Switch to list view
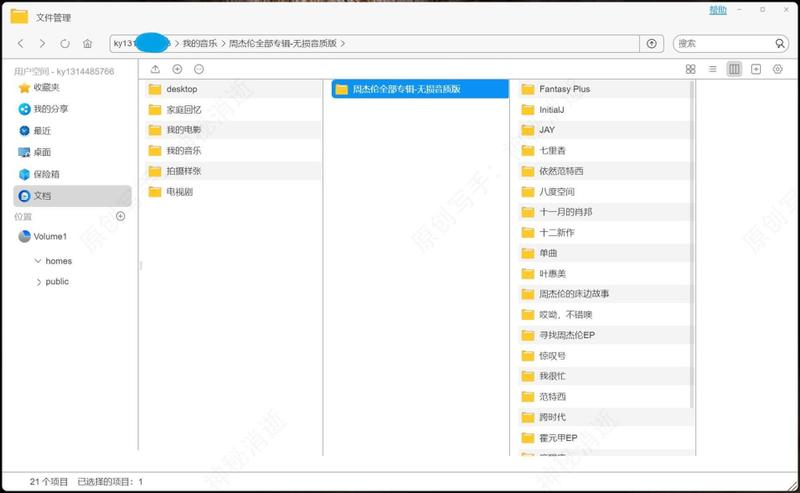 [x=713, y=69]
